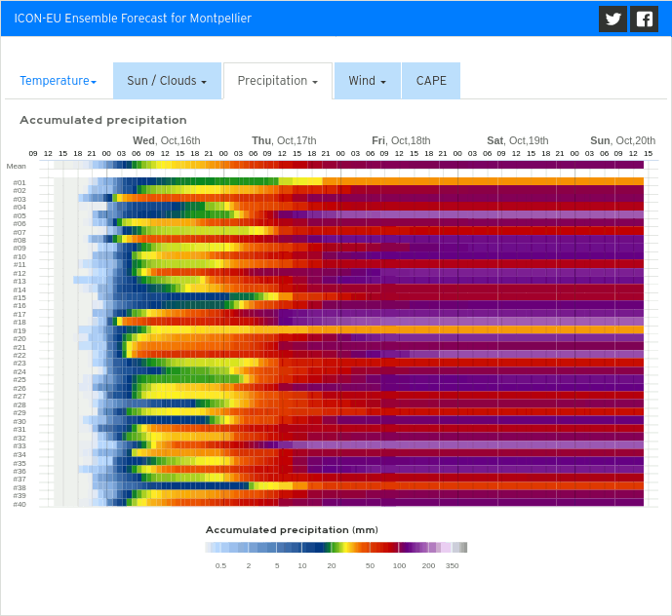Viewport: 672px width, 616px height.
Task: Click ensemble member #05 row label
Action: click(x=20, y=215)
